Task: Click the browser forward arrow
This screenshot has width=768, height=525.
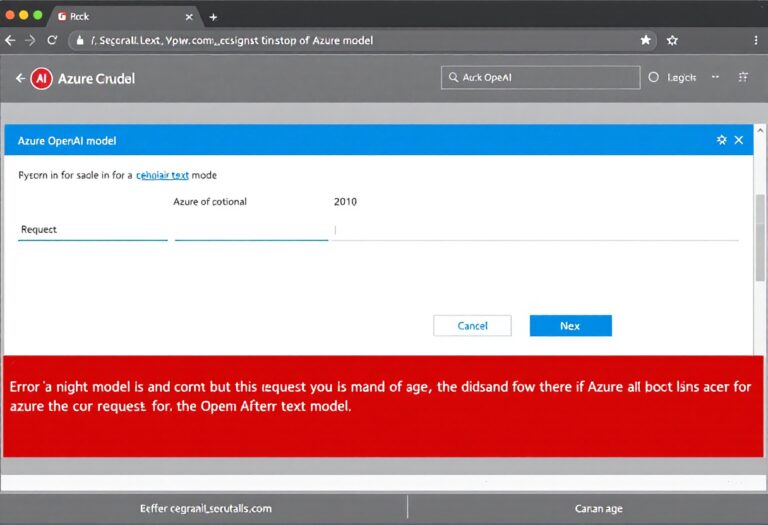Action: point(30,40)
